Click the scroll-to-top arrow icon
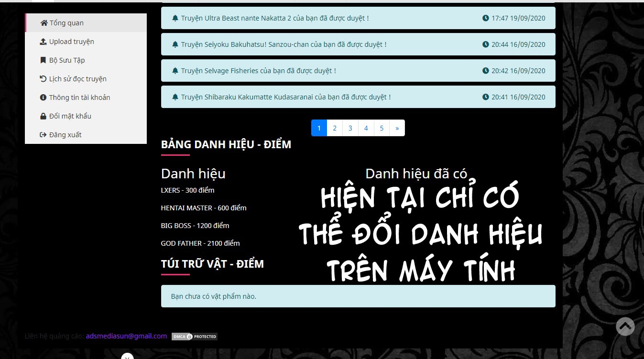This screenshot has width=644, height=359. pos(625,326)
